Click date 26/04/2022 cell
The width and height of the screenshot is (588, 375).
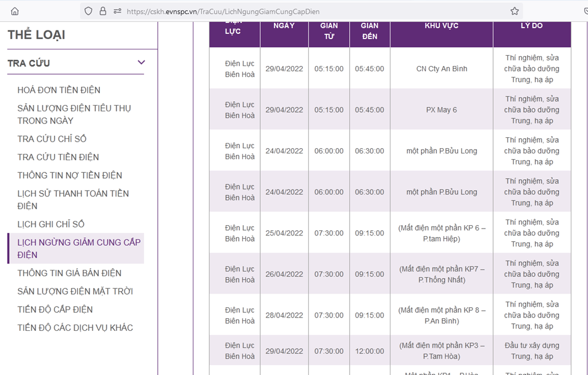pos(284,274)
